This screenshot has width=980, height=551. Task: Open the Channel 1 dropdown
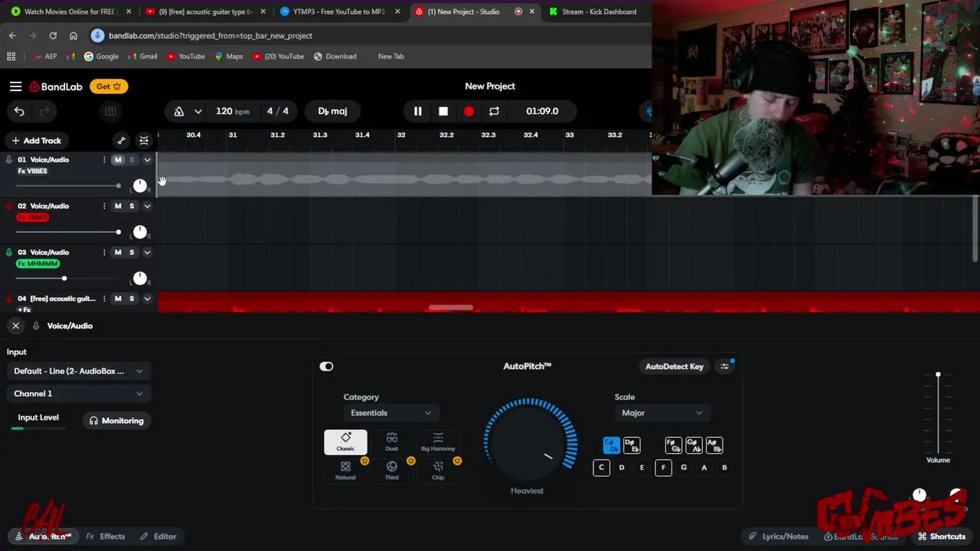tap(78, 393)
